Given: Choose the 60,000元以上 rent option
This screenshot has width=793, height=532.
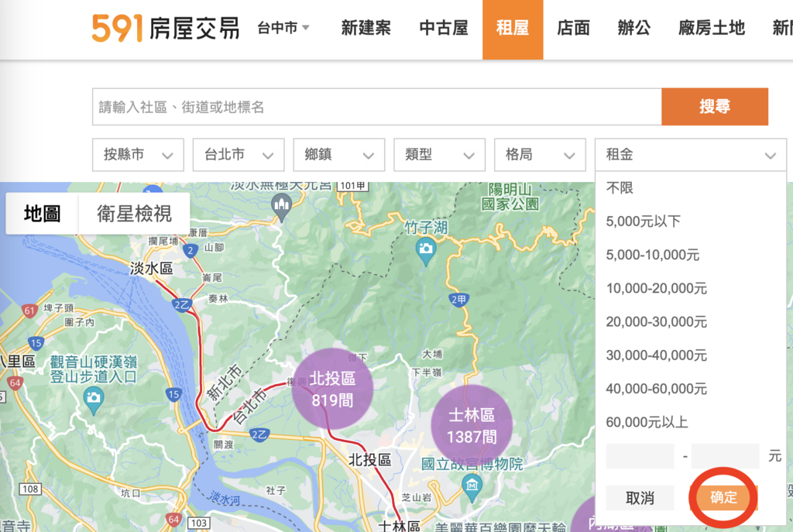Looking at the screenshot, I should (647, 422).
